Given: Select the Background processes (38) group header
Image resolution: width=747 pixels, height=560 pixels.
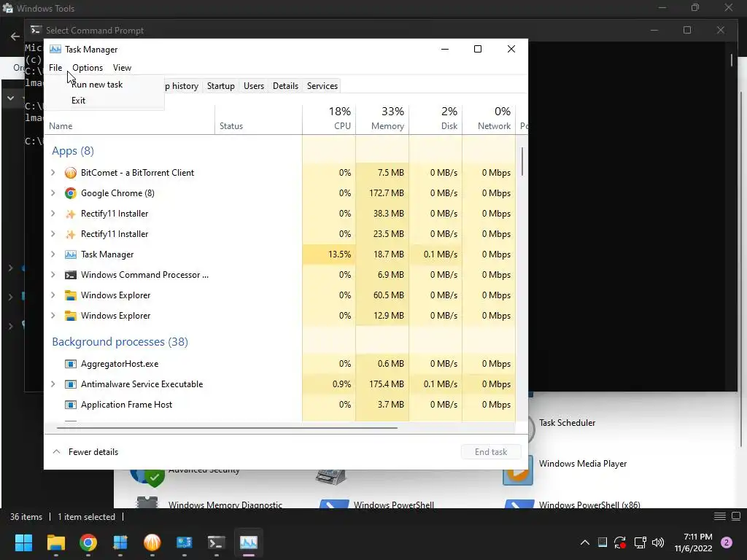Looking at the screenshot, I should point(120,342).
